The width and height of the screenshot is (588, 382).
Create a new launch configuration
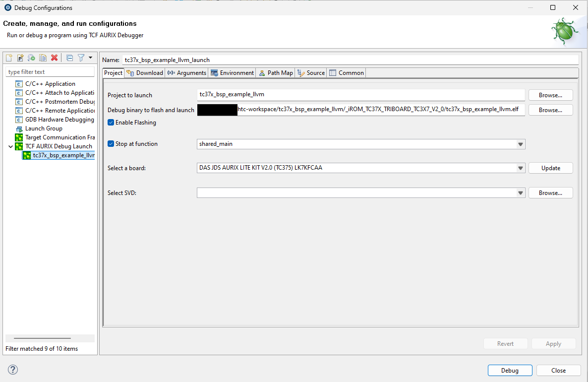9,58
